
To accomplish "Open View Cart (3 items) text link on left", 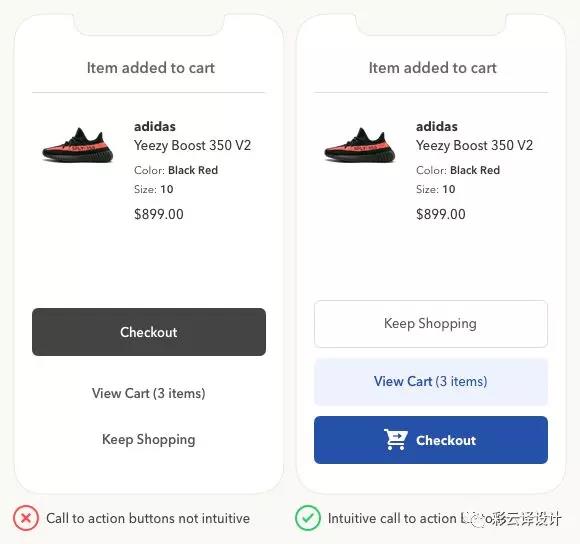I will pos(149,393).
